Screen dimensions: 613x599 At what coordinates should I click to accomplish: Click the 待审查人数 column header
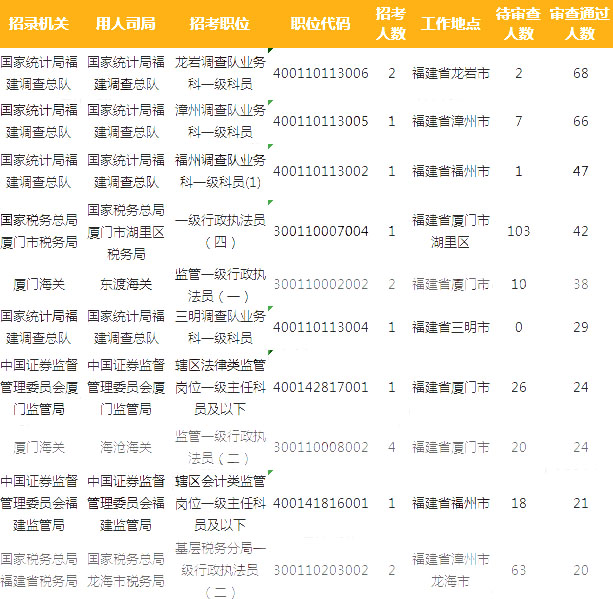[x=518, y=23]
